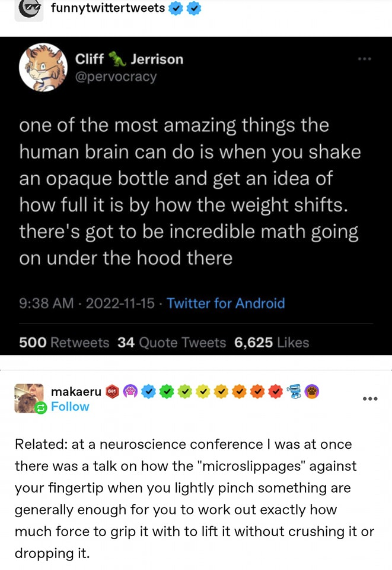Open the makaeru username link
The image size is (392, 570).
(x=76, y=391)
